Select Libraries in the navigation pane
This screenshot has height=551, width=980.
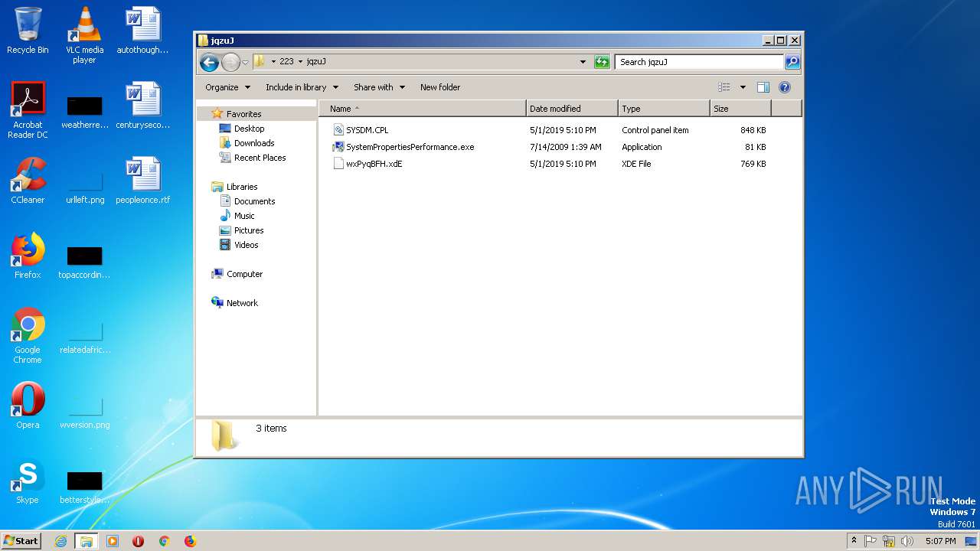click(241, 187)
